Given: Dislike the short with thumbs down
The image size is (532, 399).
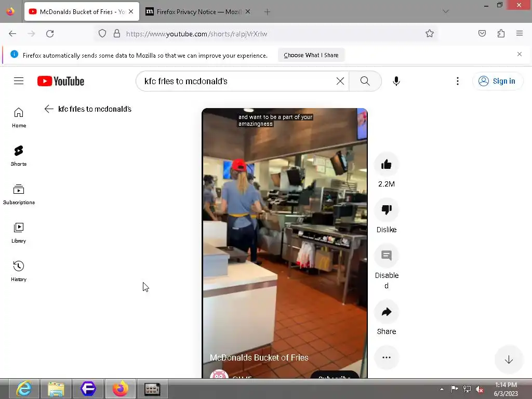Looking at the screenshot, I should [387, 210].
